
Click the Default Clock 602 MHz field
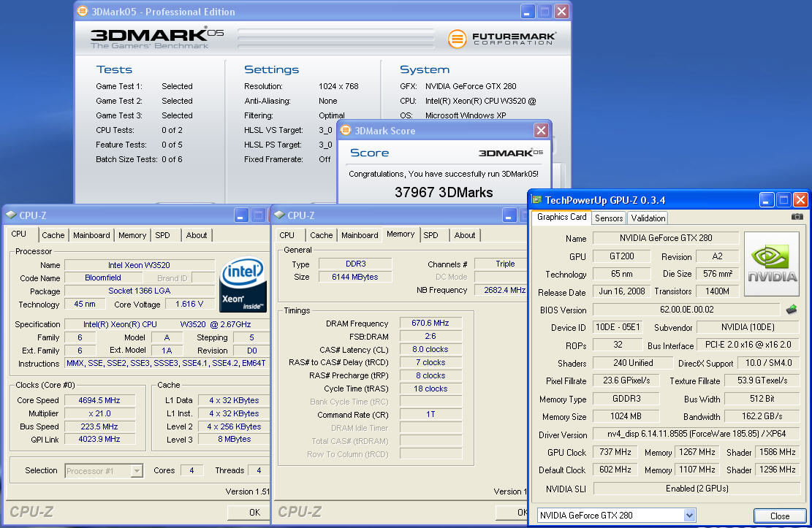pyautogui.click(x=615, y=470)
